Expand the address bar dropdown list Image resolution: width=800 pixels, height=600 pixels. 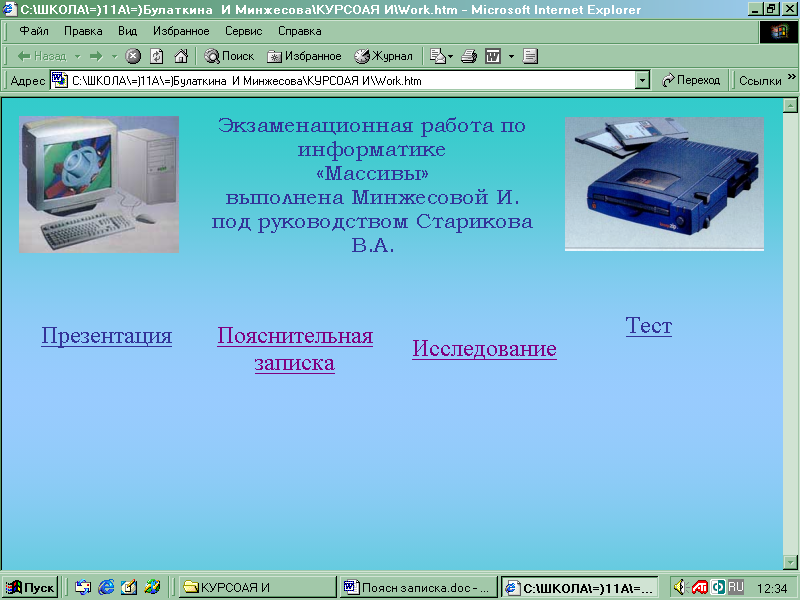pos(643,81)
